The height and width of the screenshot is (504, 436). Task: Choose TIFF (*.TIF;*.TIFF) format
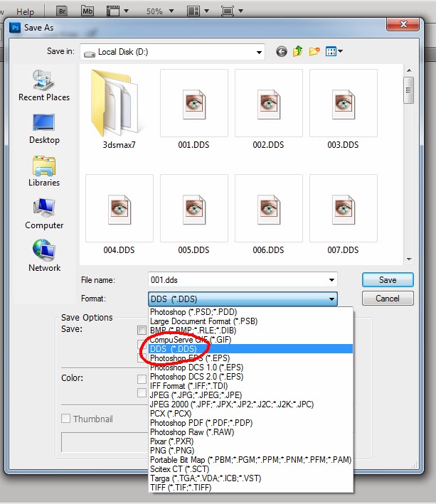coord(250,488)
